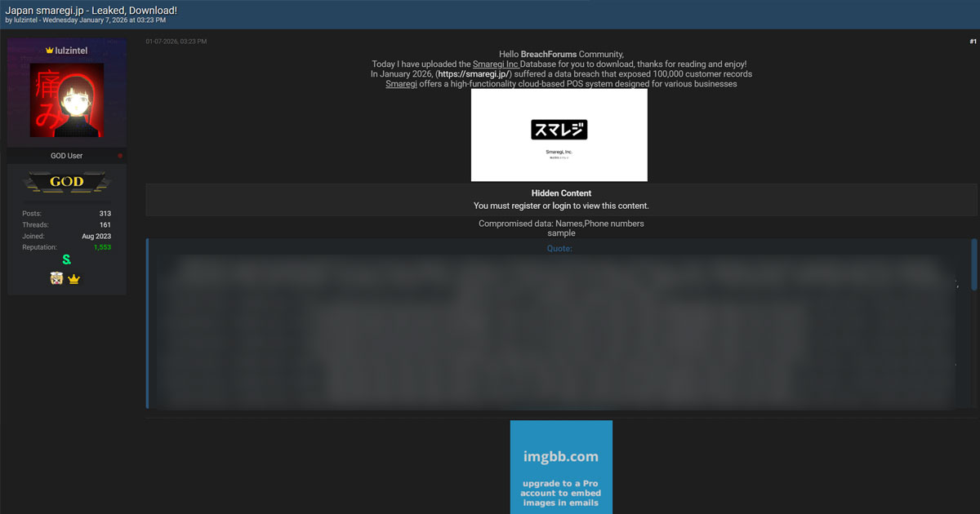Open the post number #1 permalink
Image resolution: width=980 pixels, height=514 pixels.
pos(973,41)
